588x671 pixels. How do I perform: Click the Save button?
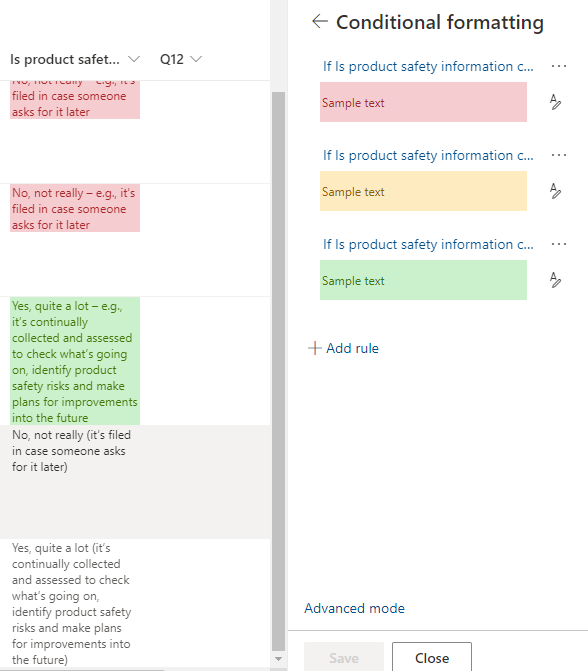pyautogui.click(x=344, y=658)
